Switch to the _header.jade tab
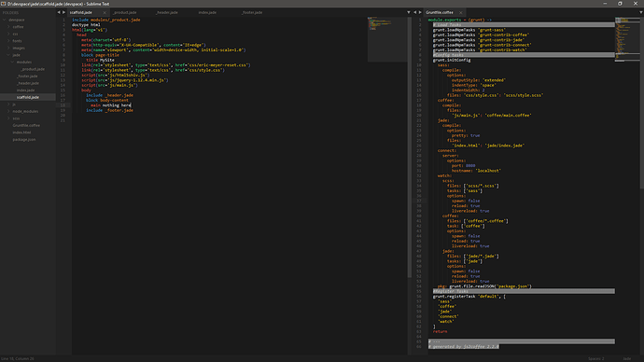Screen dimensions: 644x362 pyautogui.click(x=167, y=13)
